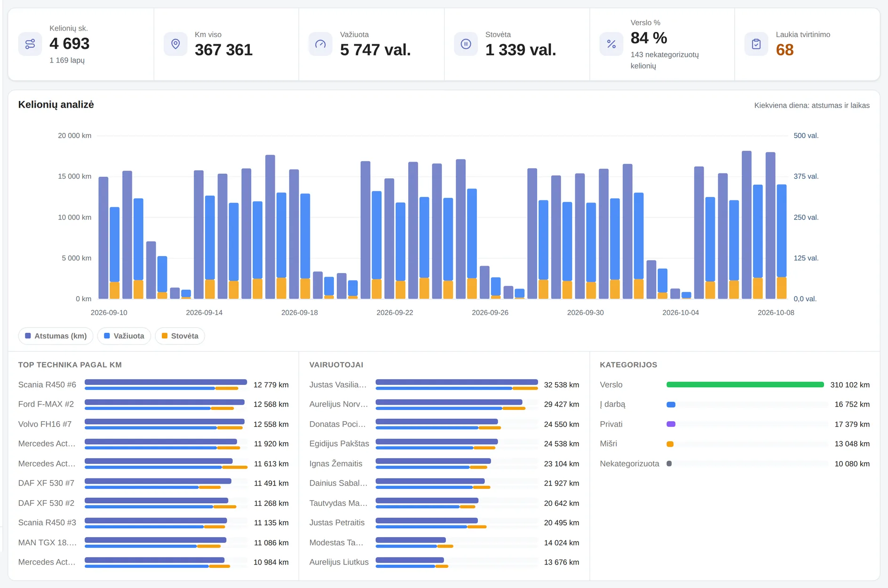Click the 143 nekategorizuotų kelionių note
Screen dimensions: 888x588
664,60
